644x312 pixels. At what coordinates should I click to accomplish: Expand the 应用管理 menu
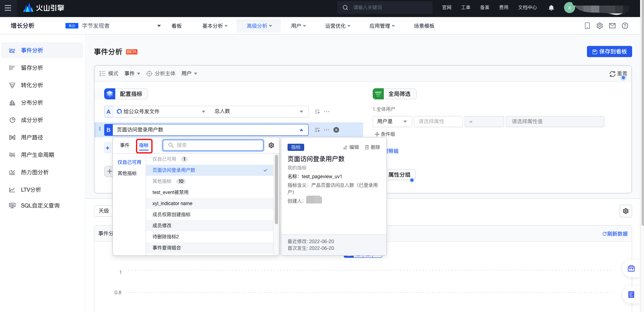tap(382, 26)
